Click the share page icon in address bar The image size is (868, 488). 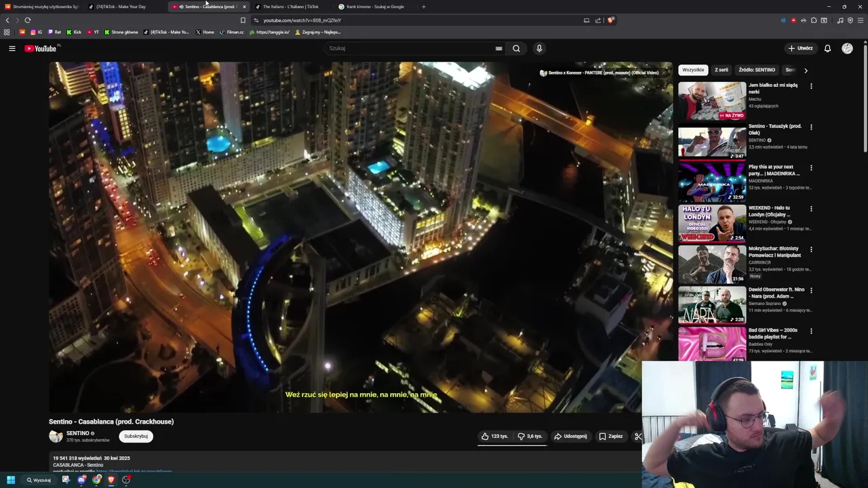[x=598, y=20]
